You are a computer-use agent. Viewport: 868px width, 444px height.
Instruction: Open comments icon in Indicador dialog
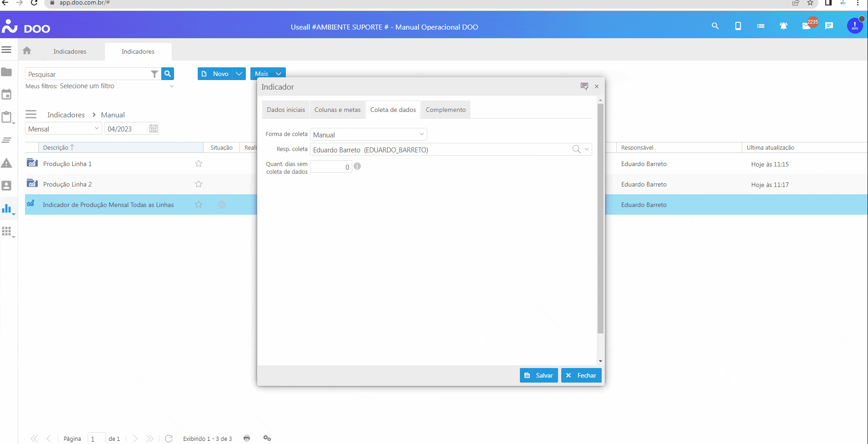point(584,86)
